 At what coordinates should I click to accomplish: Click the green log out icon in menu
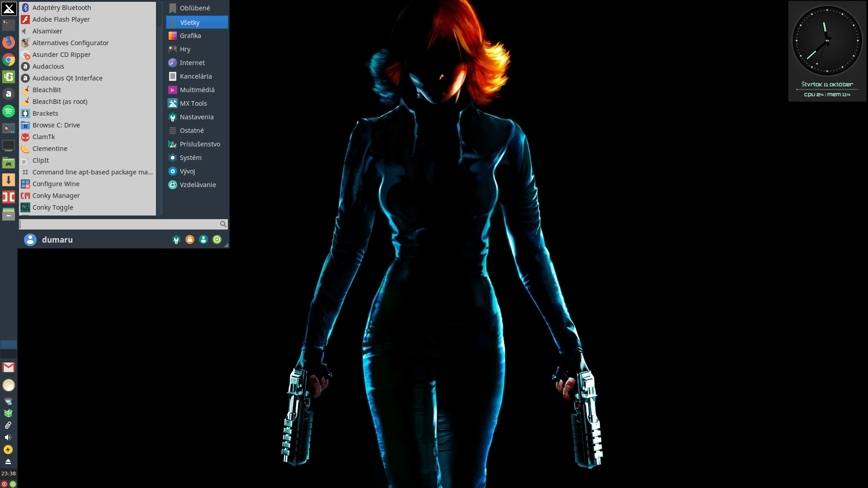coord(217,239)
